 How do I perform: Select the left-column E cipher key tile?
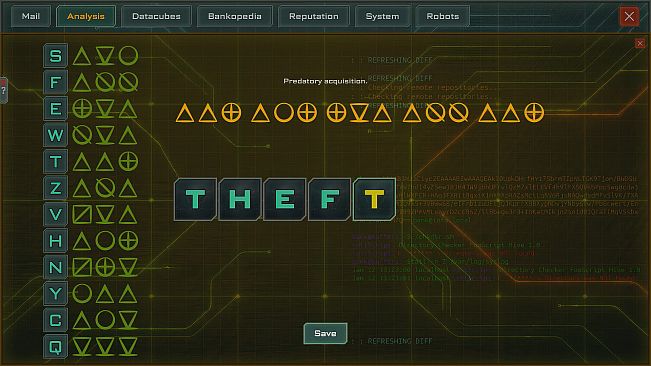(55, 109)
